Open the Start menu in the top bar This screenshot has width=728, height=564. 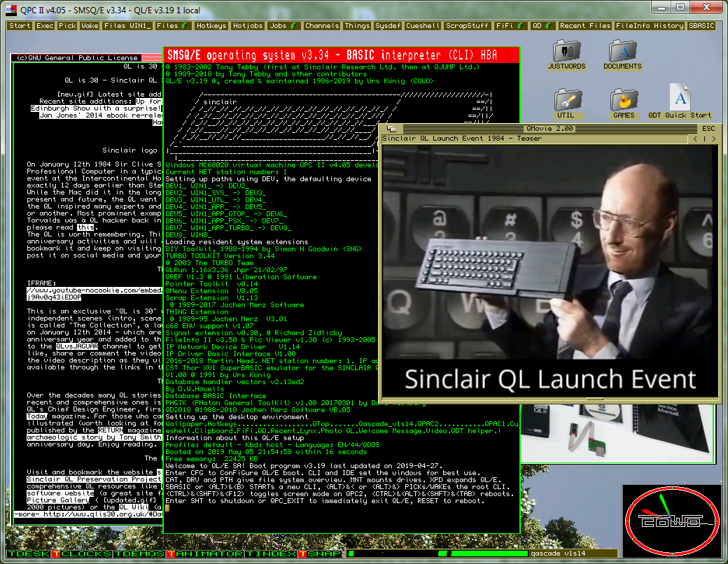point(20,26)
